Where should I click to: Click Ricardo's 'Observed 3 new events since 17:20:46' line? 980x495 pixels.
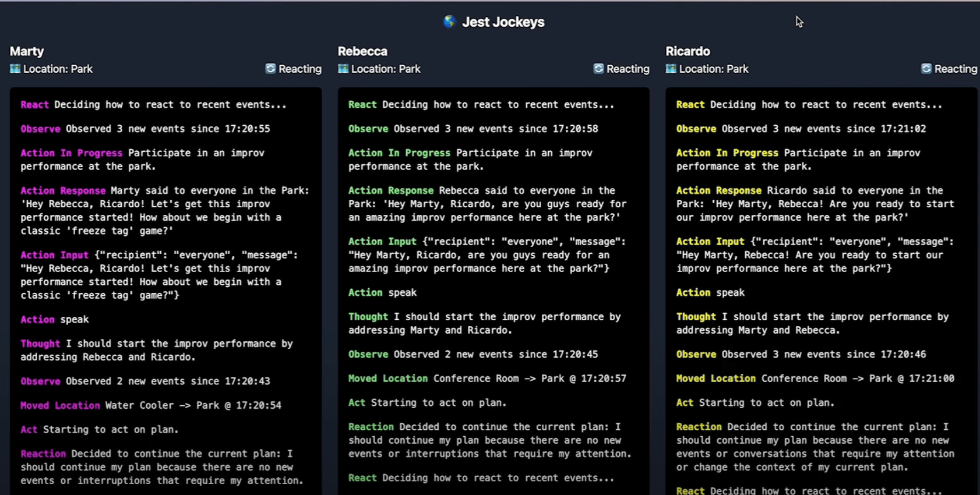801,355
